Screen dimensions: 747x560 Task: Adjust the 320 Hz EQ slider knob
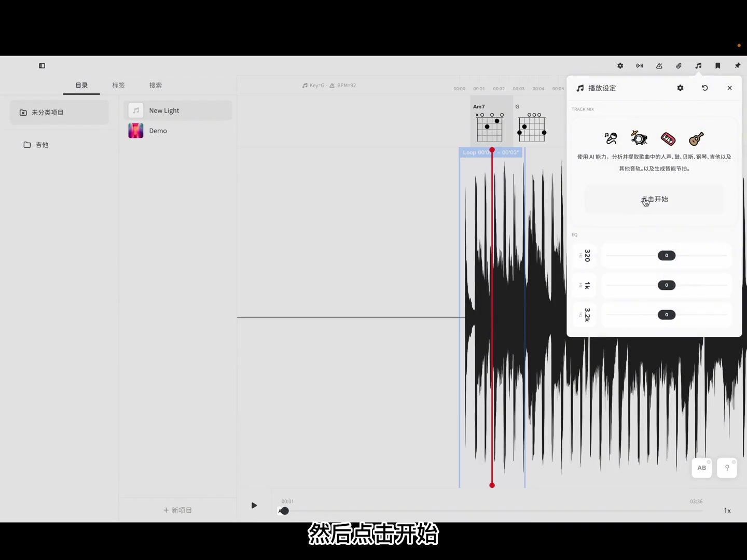[x=667, y=256]
